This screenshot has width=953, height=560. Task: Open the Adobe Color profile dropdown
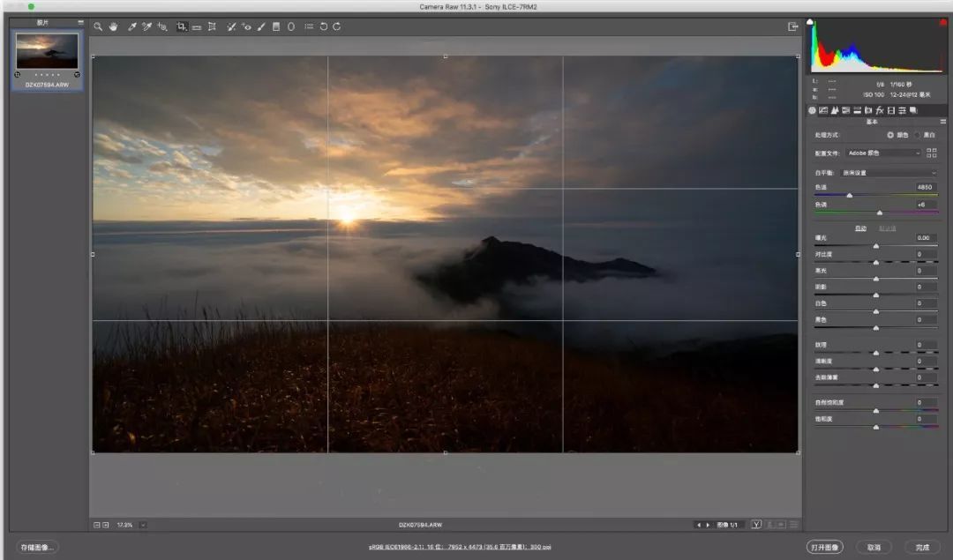point(883,153)
